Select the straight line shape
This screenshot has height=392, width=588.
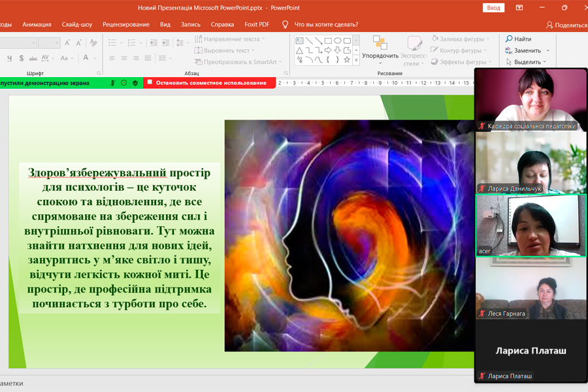tap(309, 41)
